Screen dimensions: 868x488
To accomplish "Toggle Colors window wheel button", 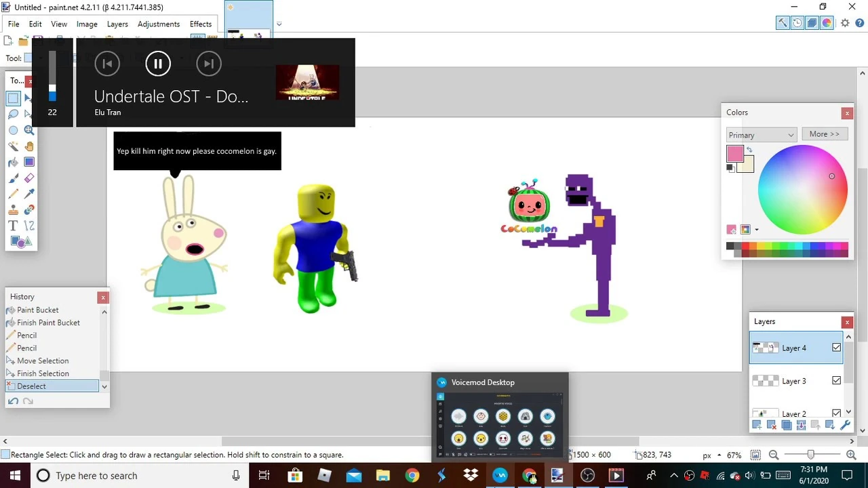I will click(827, 23).
